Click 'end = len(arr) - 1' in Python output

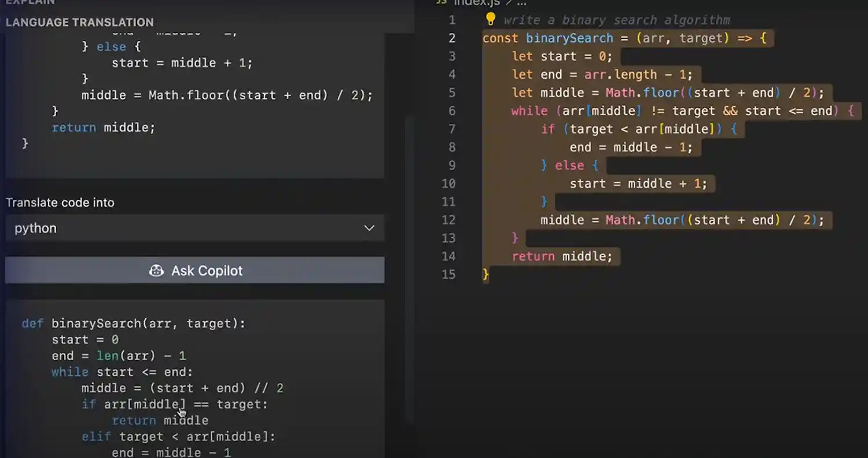119,356
